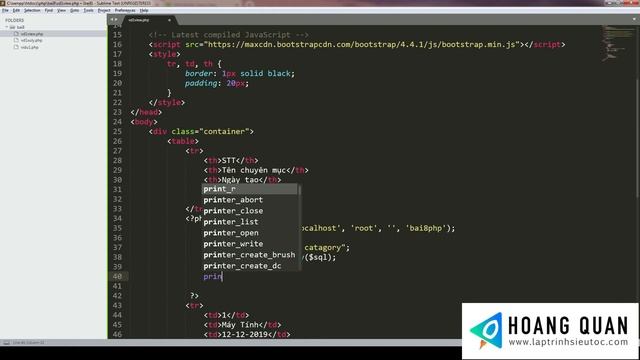Click the closing ?> tag on line 42
640x360 pixels.
point(194,296)
